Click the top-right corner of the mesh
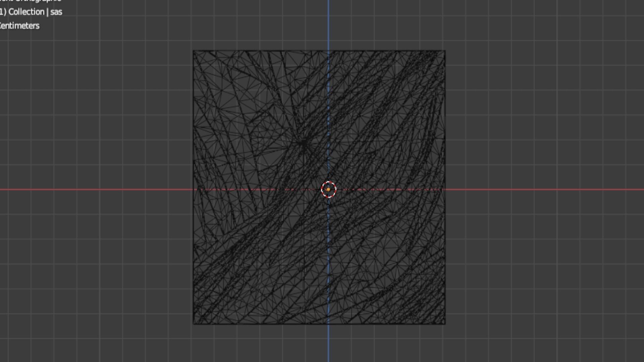This screenshot has width=644, height=362. point(445,51)
